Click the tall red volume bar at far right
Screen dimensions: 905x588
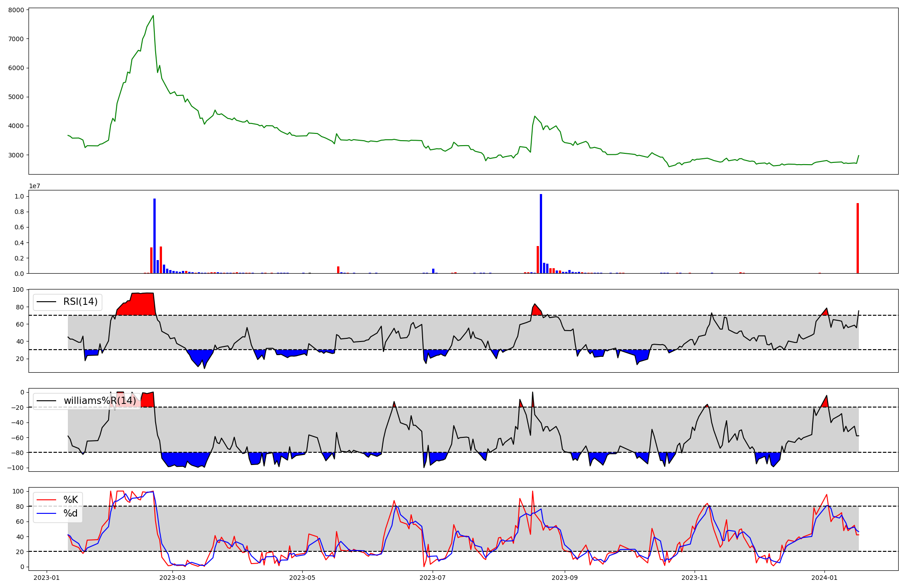click(857, 238)
